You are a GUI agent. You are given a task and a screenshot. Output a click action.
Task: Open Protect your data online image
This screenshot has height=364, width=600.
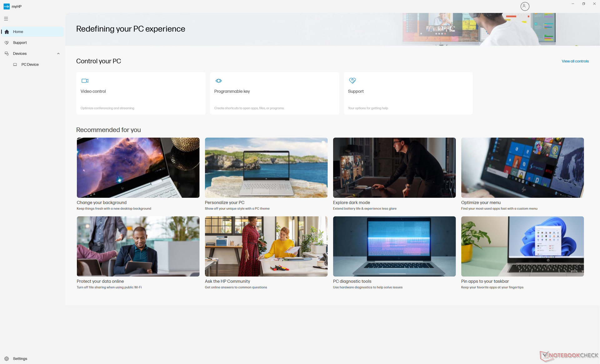click(138, 247)
